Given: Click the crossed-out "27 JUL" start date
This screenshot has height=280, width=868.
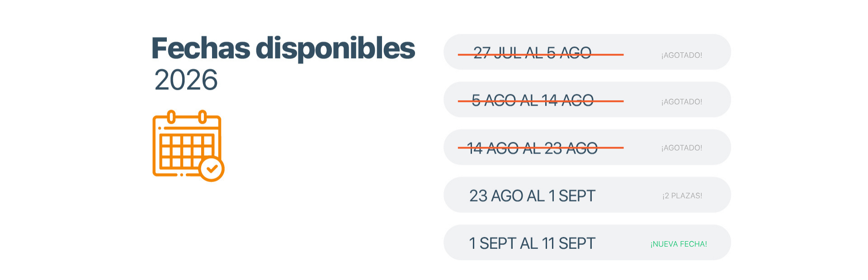Looking at the screenshot, I should tap(496, 53).
